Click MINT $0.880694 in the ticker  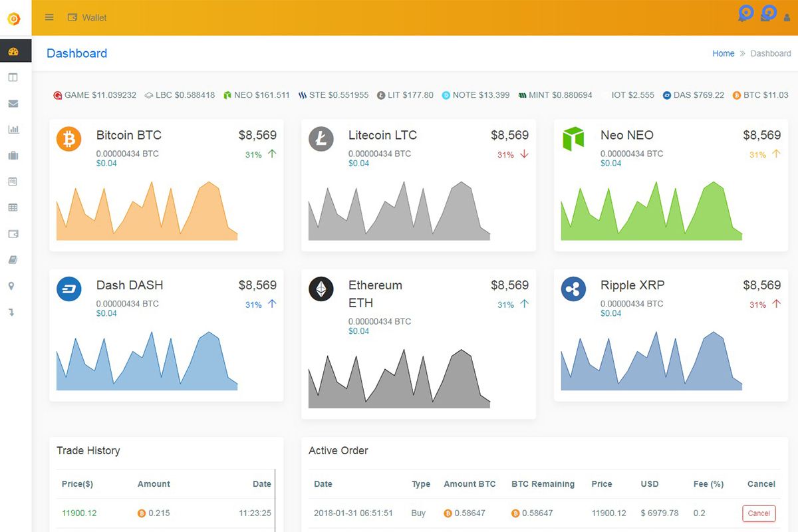pos(555,95)
